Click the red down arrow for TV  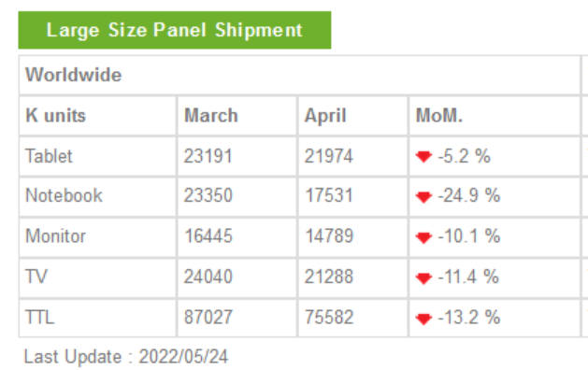(x=423, y=277)
